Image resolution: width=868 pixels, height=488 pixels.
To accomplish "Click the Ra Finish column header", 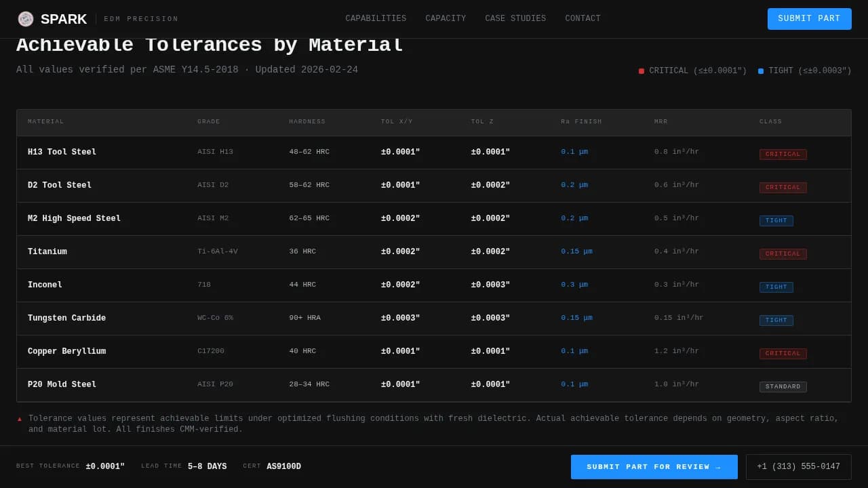I will (x=581, y=122).
